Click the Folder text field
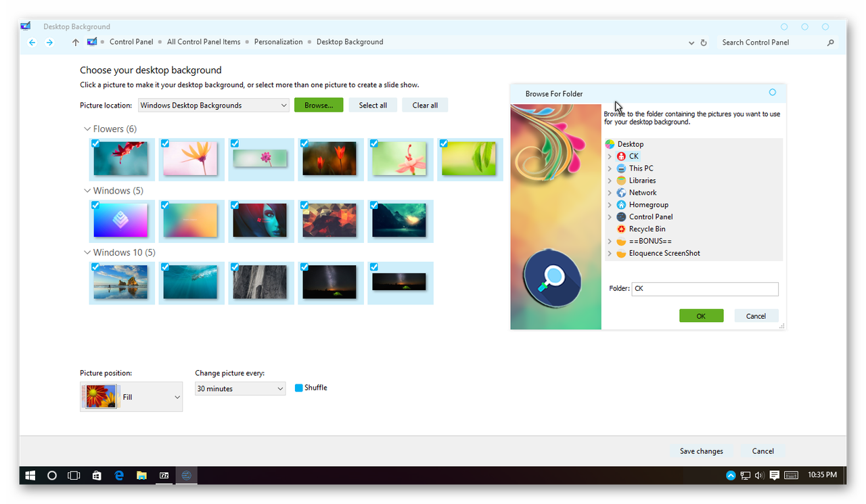The image size is (866, 504). 705,289
